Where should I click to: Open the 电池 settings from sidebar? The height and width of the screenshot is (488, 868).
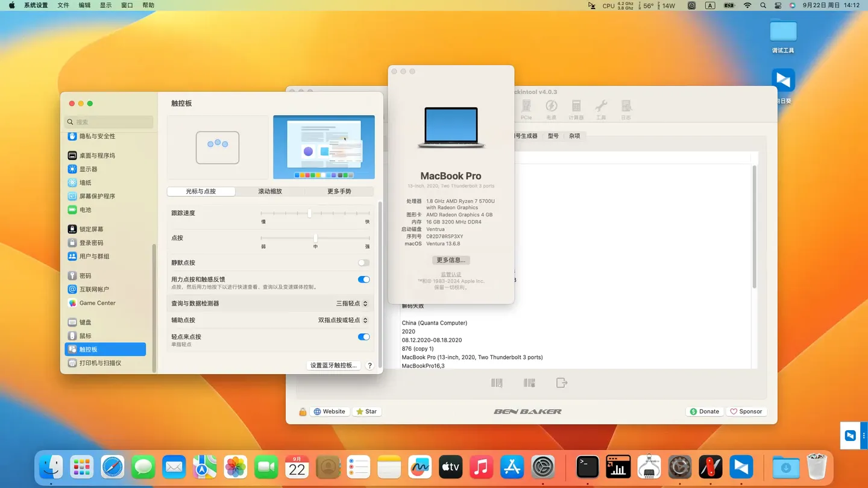tap(86, 210)
